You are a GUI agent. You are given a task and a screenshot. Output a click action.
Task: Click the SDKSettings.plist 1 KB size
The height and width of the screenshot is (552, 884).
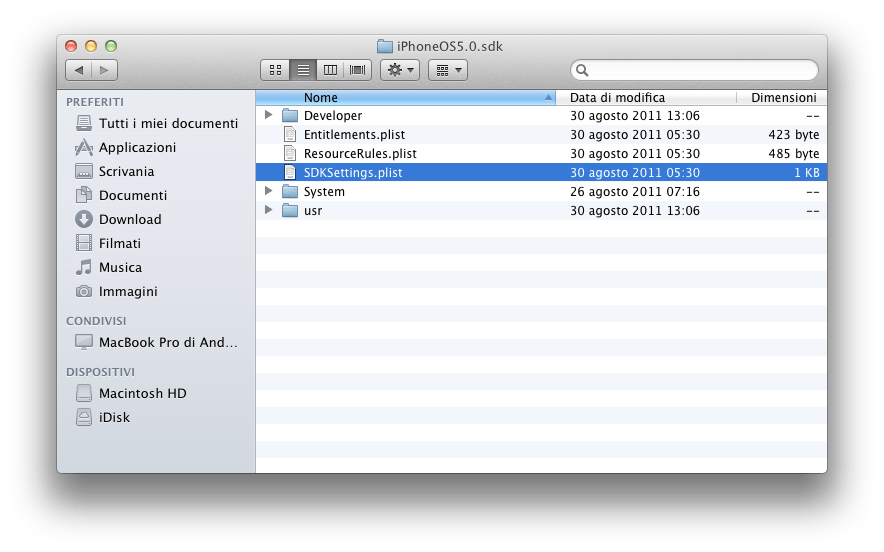(807, 173)
